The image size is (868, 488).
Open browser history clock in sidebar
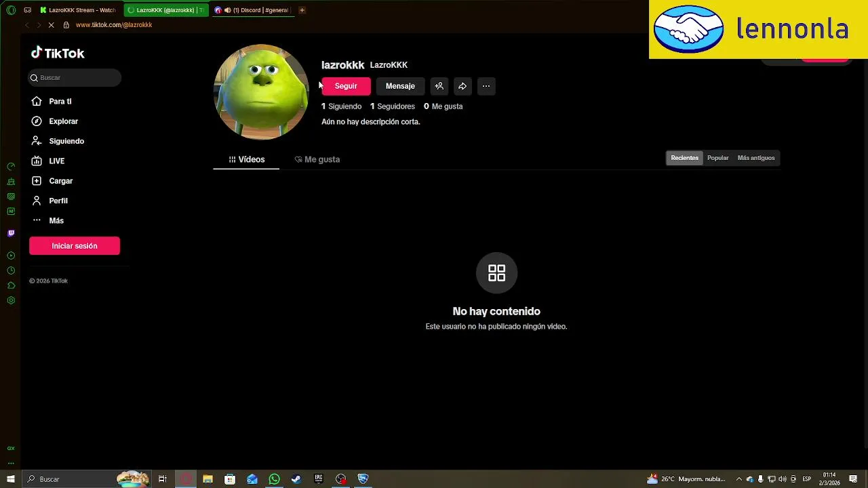click(11, 270)
